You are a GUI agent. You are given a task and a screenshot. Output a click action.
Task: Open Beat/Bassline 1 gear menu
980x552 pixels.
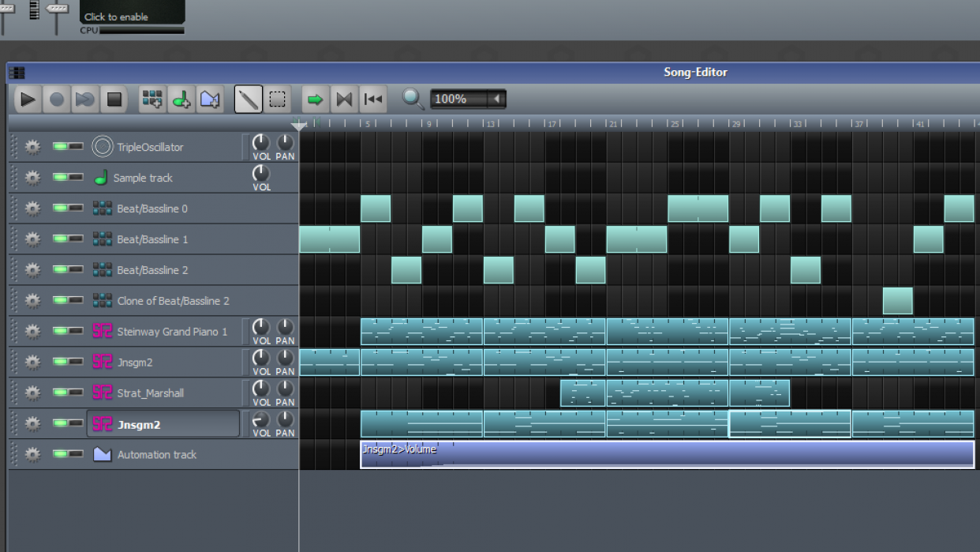[32, 239]
